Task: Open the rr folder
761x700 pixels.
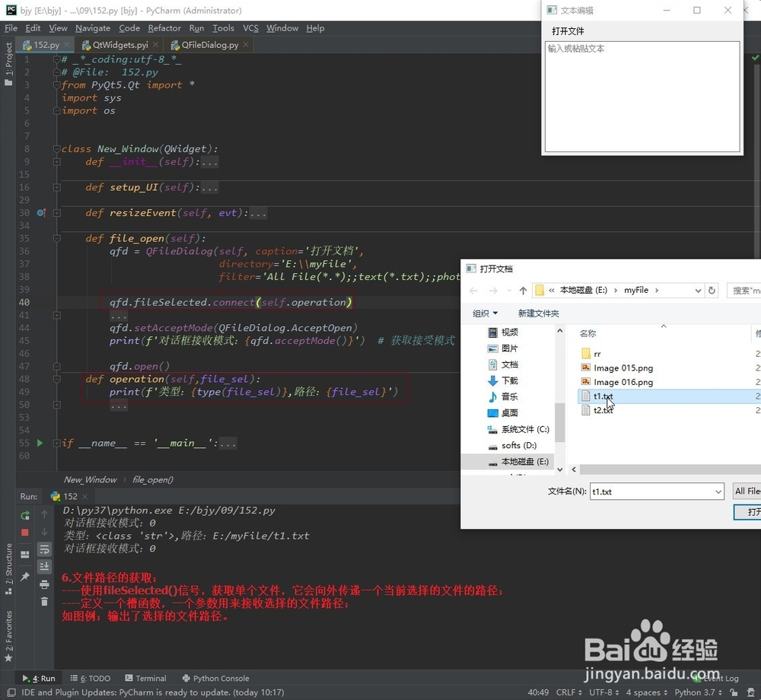Action: [597, 354]
